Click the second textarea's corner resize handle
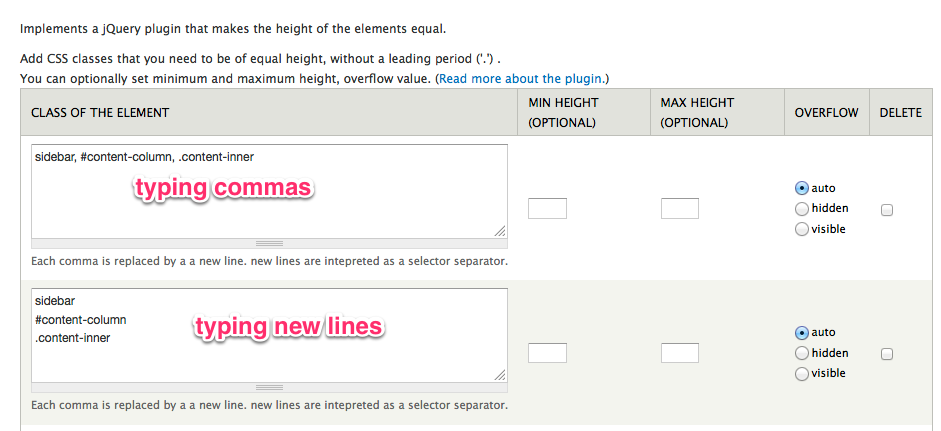941x431 pixels. pyautogui.click(x=500, y=375)
